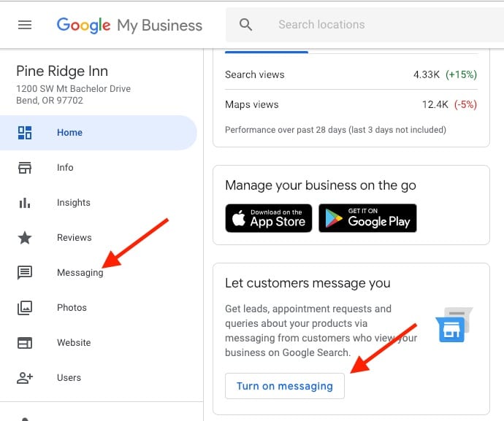504x421 pixels.
Task: Click the Users add-person icon
Action: (25, 378)
